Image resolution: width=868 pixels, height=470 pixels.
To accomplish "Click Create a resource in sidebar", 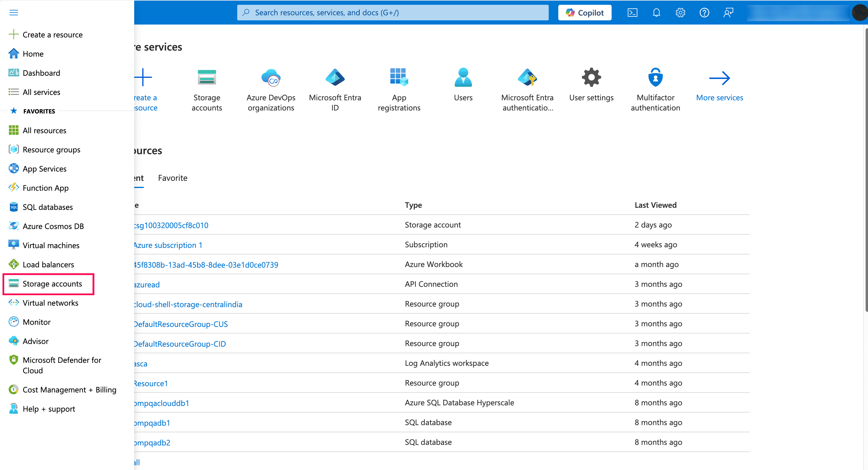I will [x=52, y=34].
